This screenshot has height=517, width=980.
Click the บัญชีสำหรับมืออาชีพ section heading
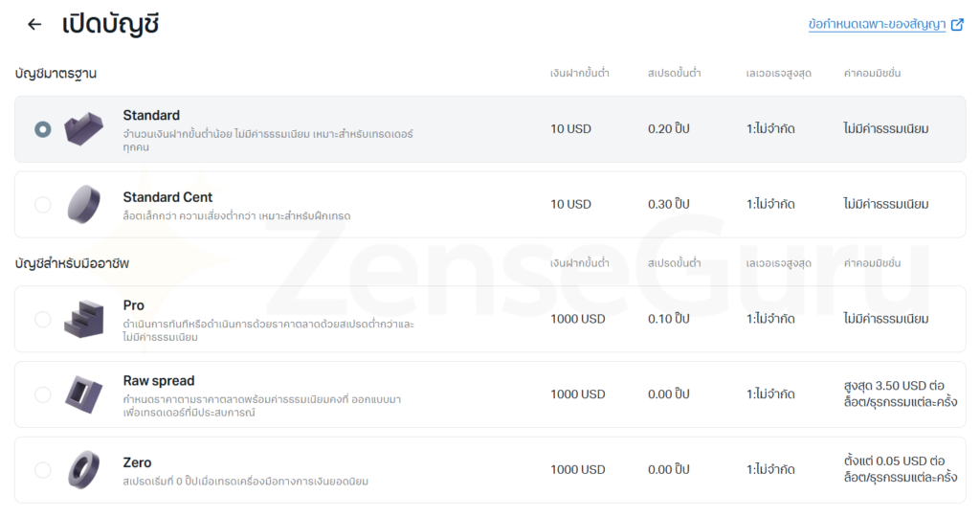72,263
